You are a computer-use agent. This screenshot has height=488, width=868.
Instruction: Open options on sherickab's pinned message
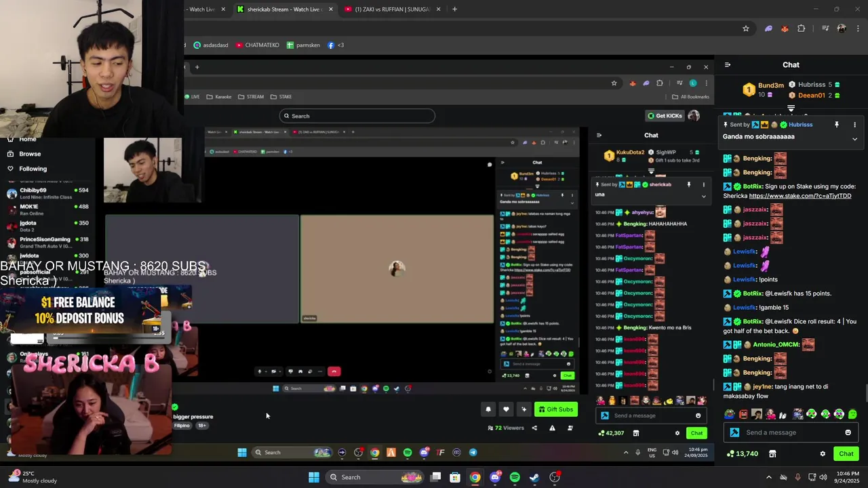[x=704, y=184]
